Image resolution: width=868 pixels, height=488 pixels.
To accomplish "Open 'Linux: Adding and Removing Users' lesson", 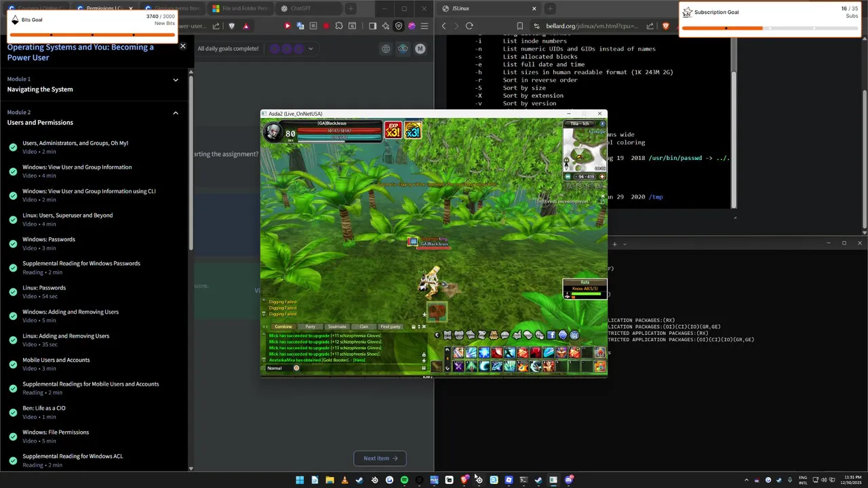I will 66,335.
